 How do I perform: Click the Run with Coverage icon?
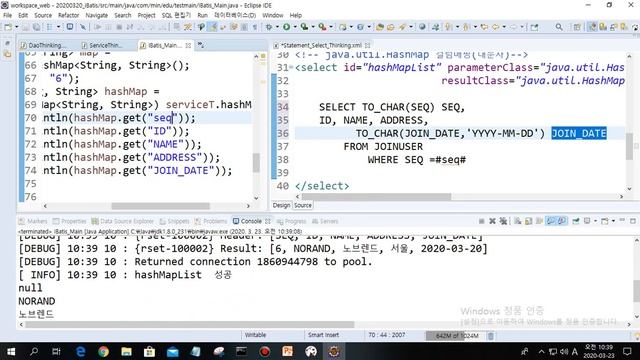(304, 27)
